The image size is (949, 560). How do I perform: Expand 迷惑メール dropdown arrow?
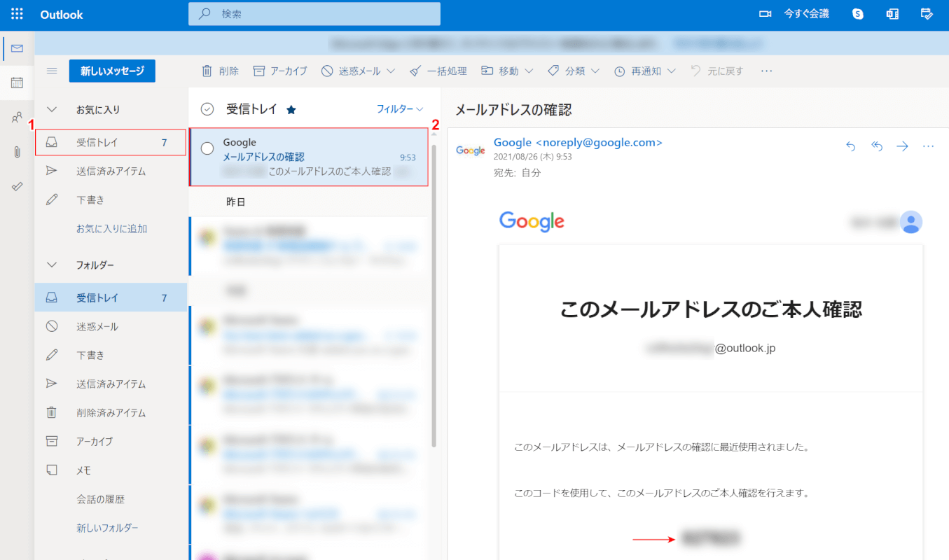pos(391,71)
